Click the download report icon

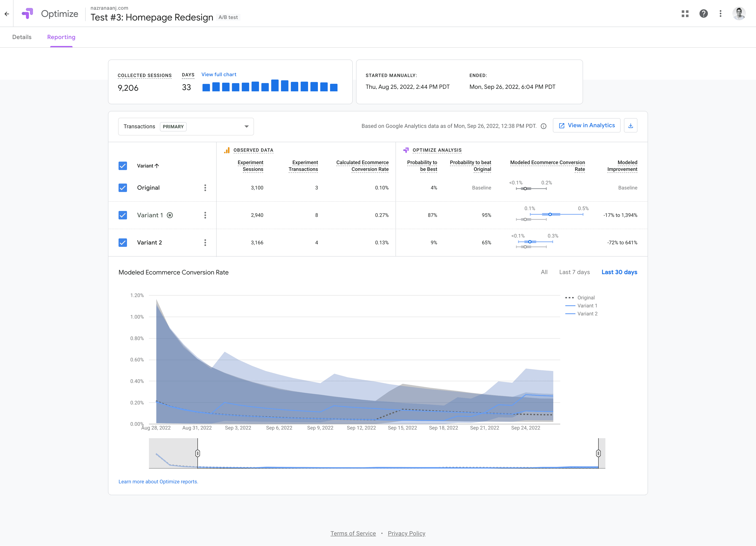pyautogui.click(x=630, y=126)
